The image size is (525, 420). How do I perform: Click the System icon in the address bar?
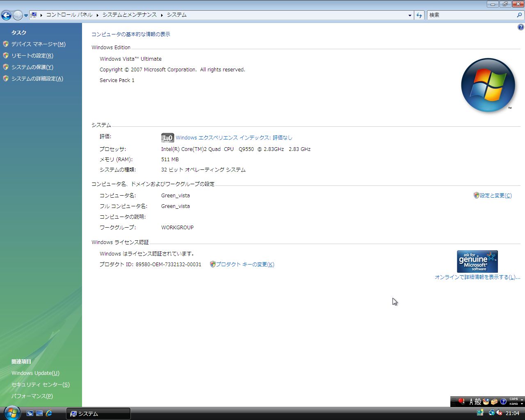(x=34, y=15)
